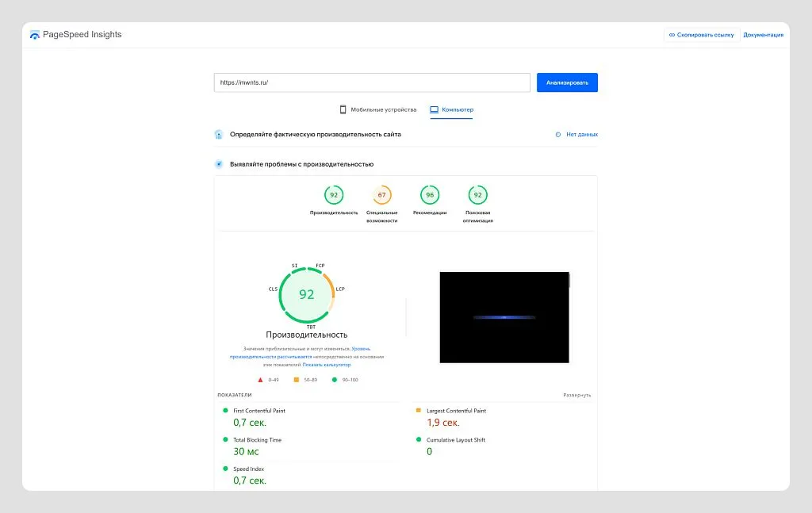Switch to the Мобильные устройства tab
Screen dimensions: 812x513
pyautogui.click(x=377, y=109)
